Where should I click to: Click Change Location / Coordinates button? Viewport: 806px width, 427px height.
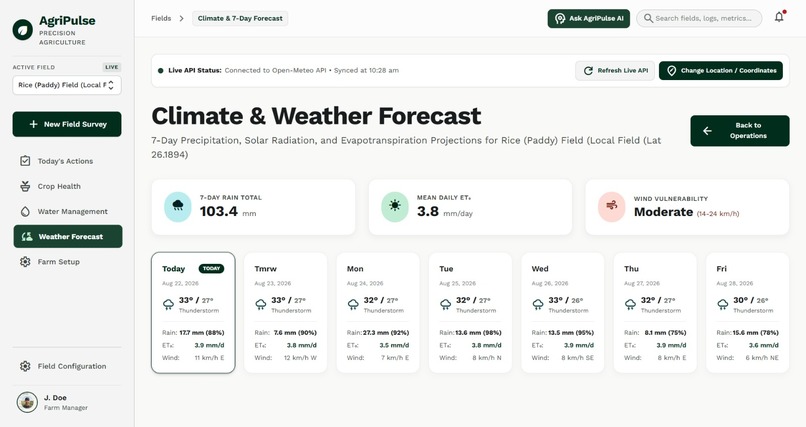(x=721, y=70)
